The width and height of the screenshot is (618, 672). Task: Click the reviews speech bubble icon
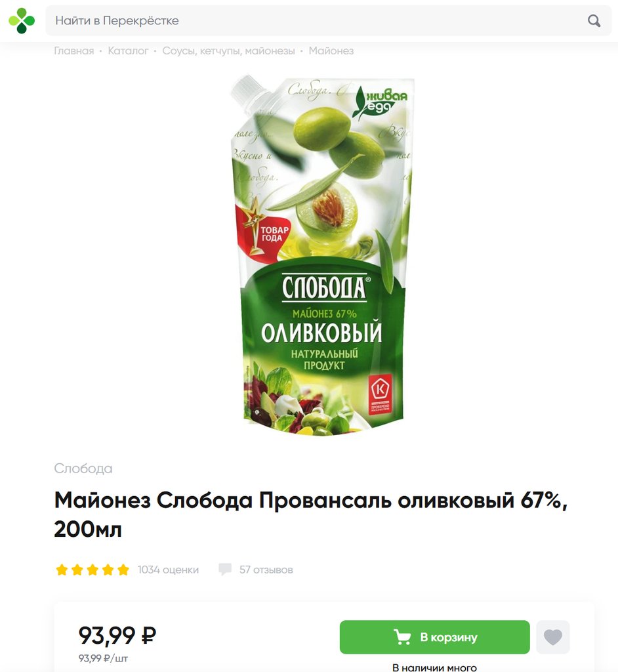[225, 570]
